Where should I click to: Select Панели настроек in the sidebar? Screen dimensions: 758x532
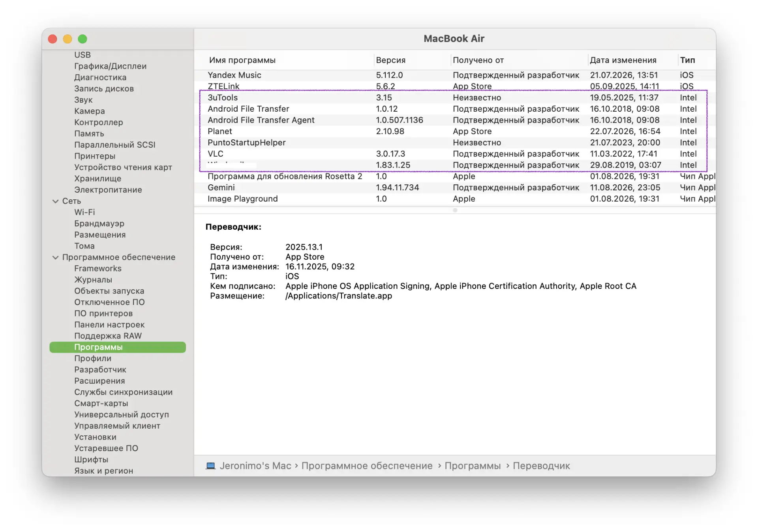click(x=109, y=325)
